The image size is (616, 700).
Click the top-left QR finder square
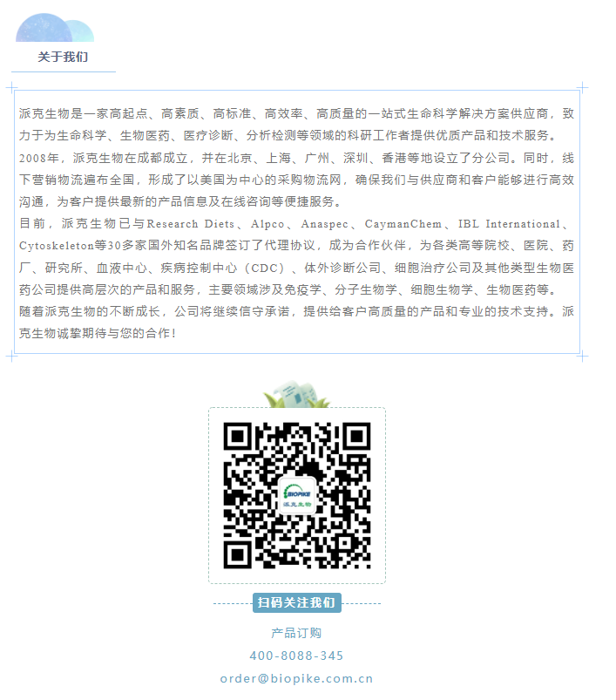(x=239, y=438)
